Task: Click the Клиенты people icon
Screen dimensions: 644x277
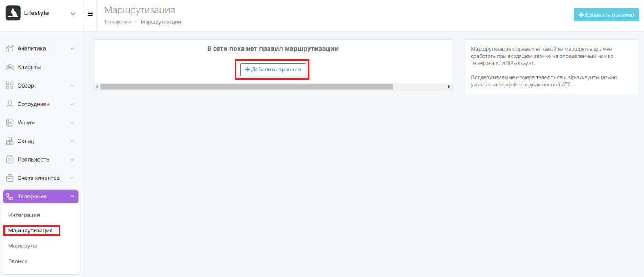Action: 10,67
